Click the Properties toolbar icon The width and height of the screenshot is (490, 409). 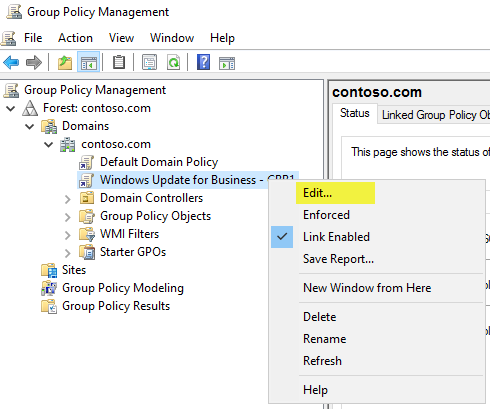[x=149, y=62]
